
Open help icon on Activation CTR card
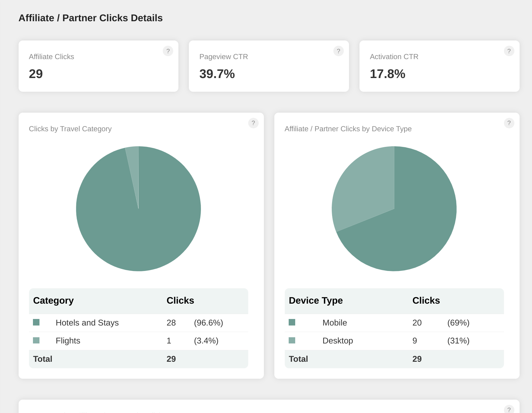pos(509,51)
